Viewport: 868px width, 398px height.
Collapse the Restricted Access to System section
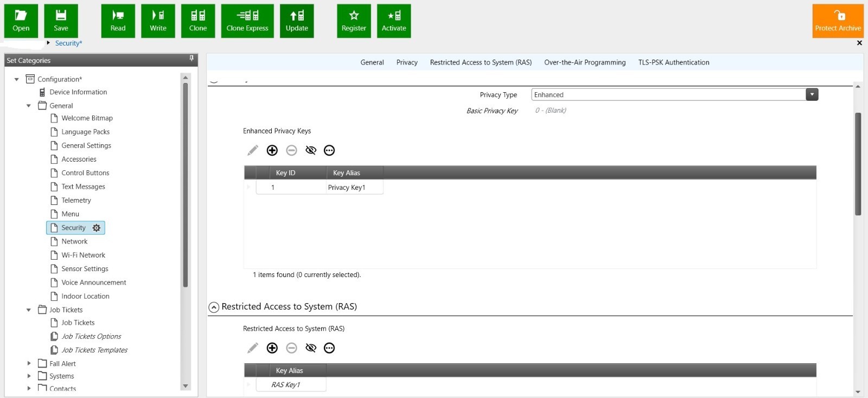tap(214, 307)
